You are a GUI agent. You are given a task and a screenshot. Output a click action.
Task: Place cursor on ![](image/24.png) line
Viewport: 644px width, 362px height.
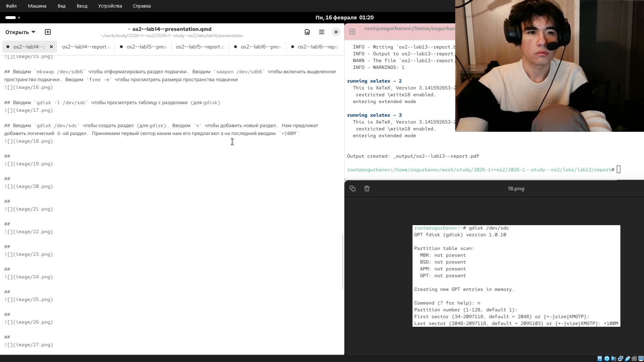click(x=29, y=277)
